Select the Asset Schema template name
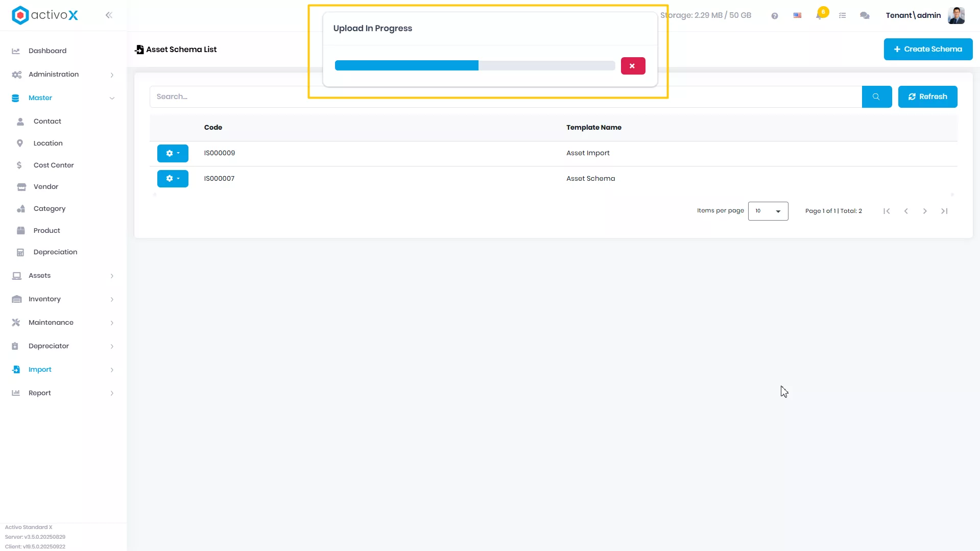 [590, 178]
